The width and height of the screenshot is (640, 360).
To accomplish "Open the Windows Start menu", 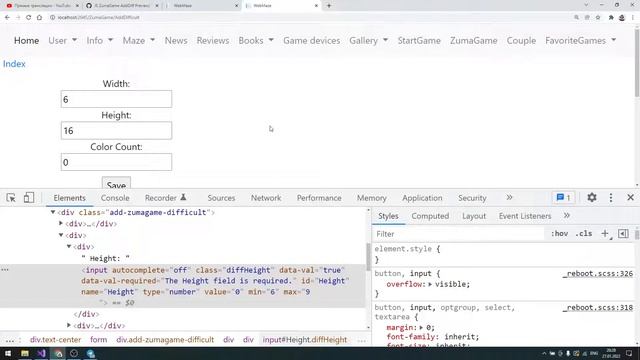I will click(x=8, y=353).
